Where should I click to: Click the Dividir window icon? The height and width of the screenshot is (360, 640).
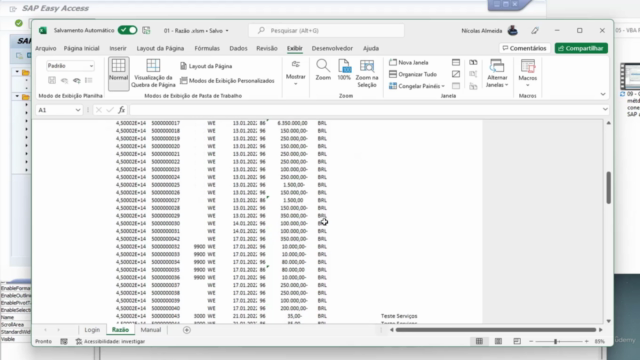tap(456, 62)
